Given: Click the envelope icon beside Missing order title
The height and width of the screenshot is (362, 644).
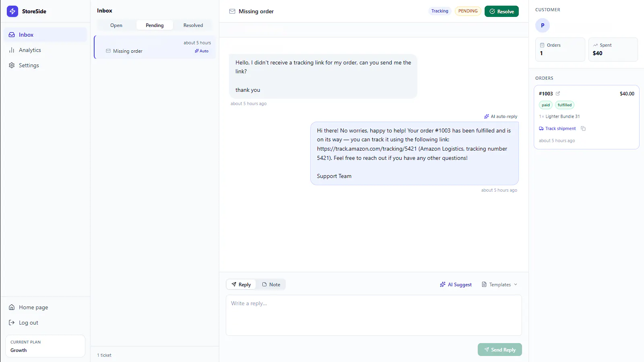Looking at the screenshot, I should [x=232, y=11].
